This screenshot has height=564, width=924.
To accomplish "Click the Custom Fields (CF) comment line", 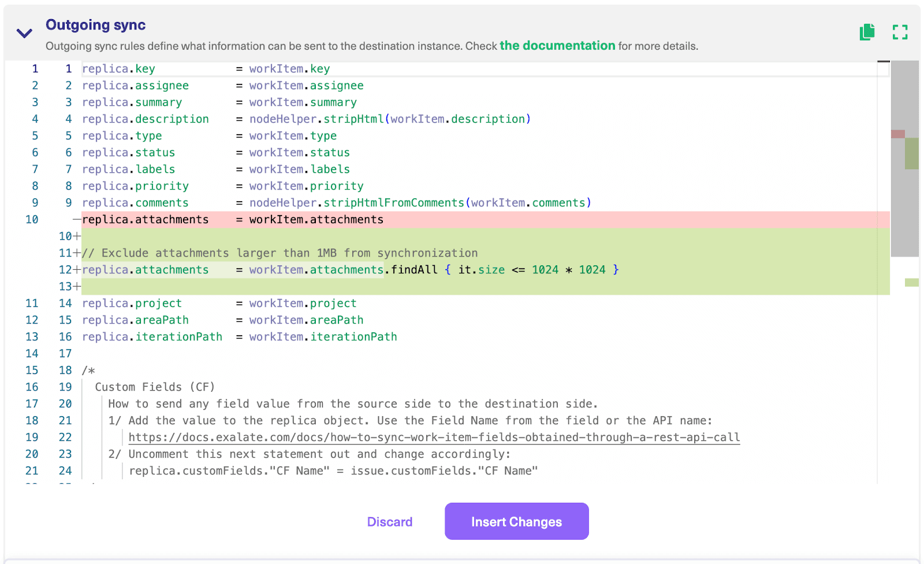I will pyautogui.click(x=155, y=387).
